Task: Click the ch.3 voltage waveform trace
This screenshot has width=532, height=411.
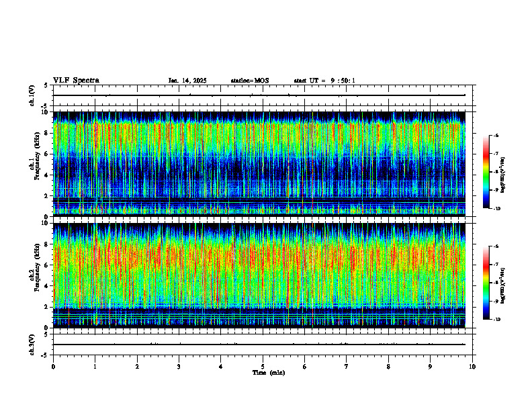Action: [x=259, y=345]
